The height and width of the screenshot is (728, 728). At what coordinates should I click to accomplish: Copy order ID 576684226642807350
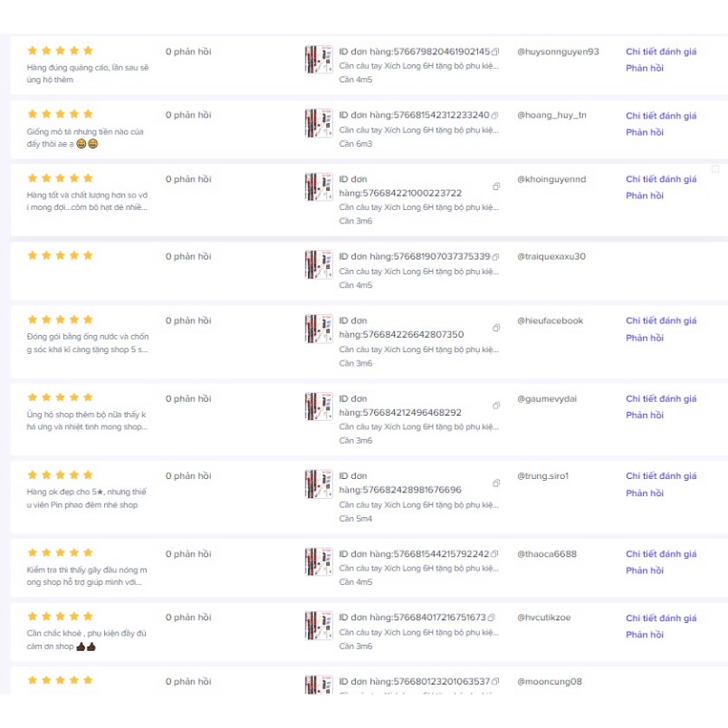coord(496,328)
